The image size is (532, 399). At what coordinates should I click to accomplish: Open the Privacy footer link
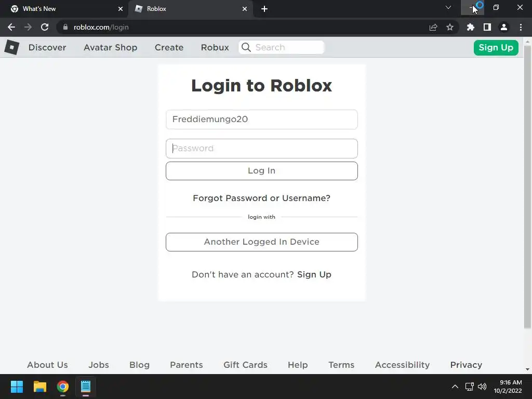coord(466,365)
